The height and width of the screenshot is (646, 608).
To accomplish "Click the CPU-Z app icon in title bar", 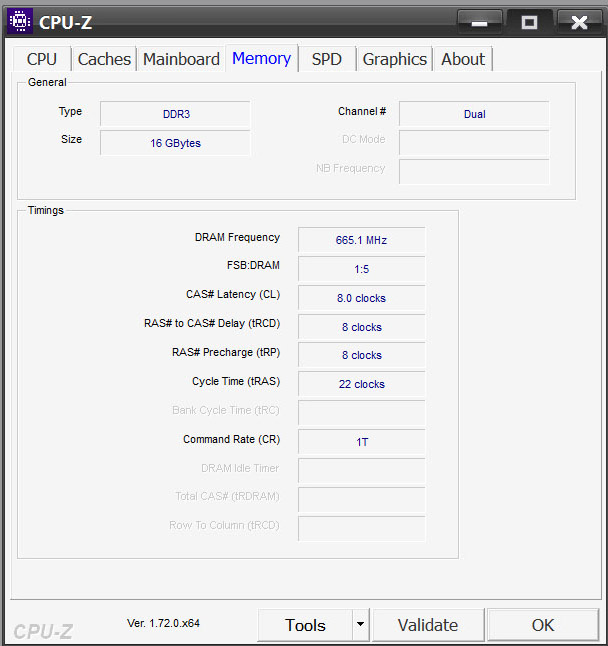I will [x=20, y=21].
